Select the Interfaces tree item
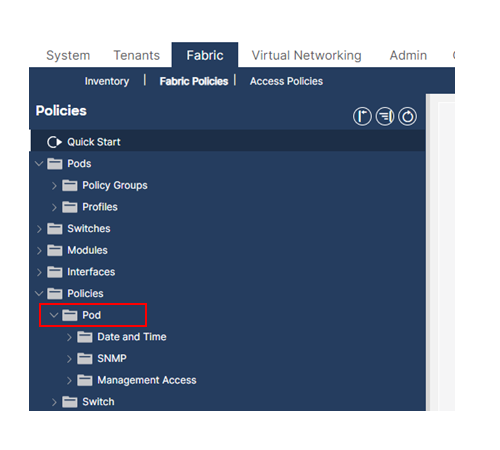Viewport: 500px width, 450px height. click(91, 272)
